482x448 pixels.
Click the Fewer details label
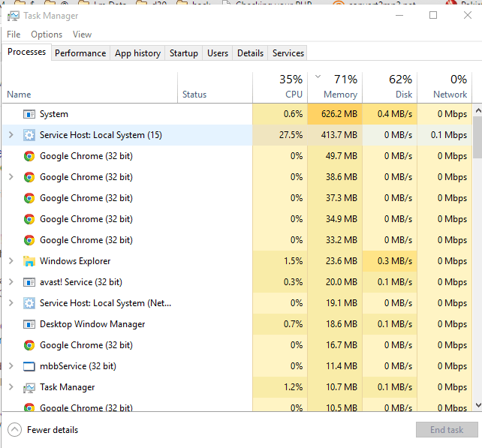tap(53, 430)
